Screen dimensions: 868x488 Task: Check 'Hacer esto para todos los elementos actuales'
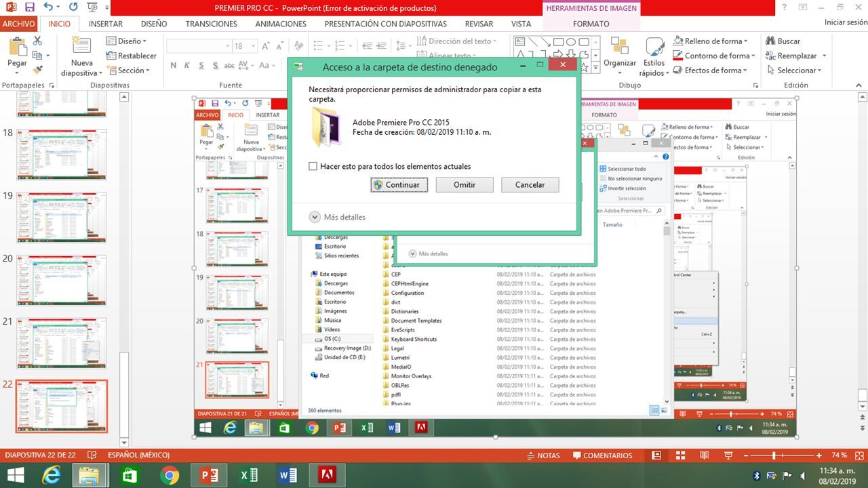313,166
